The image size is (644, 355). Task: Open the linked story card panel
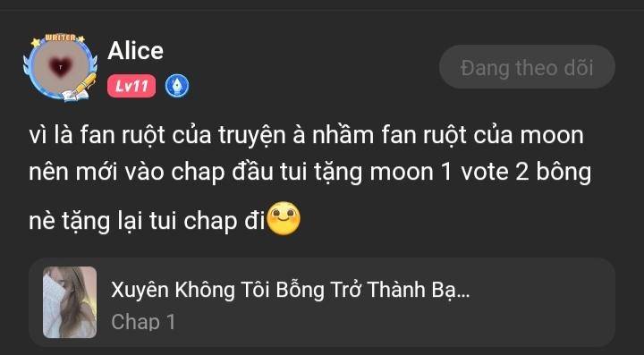pos(322,302)
